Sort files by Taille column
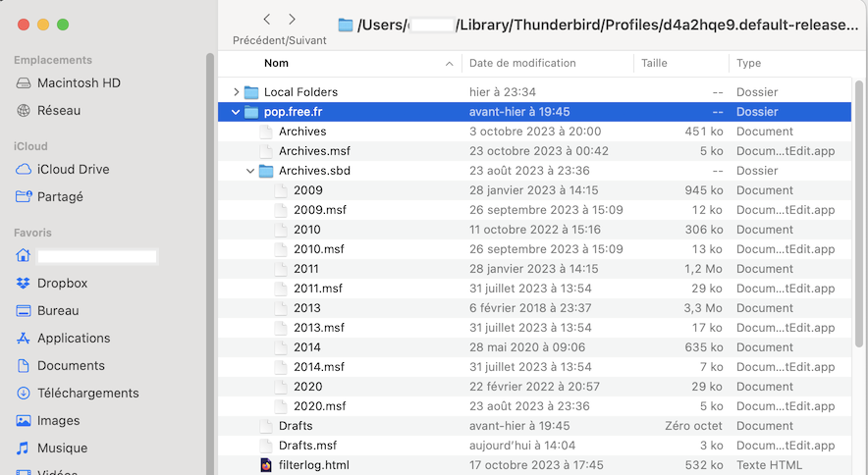This screenshot has height=475, width=868. click(x=654, y=63)
